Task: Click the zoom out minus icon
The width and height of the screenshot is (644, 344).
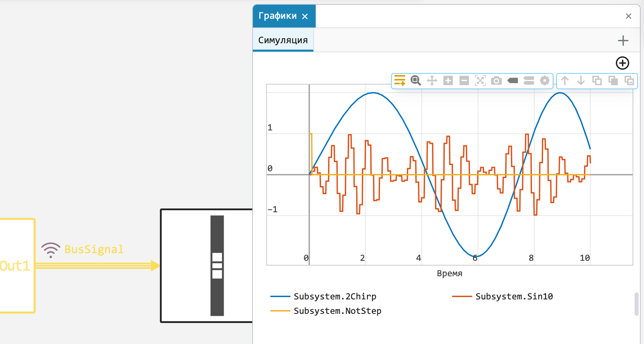Action: pos(464,80)
